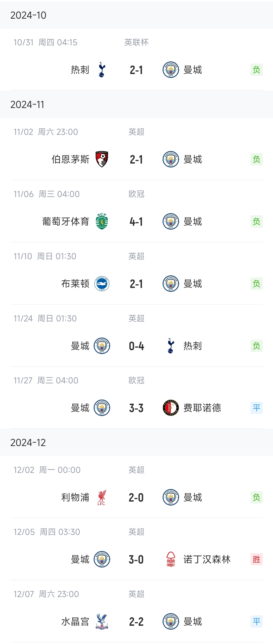The height and width of the screenshot is (644, 273).
Task: Tap the 英联杯 competition label
Action: click(136, 42)
